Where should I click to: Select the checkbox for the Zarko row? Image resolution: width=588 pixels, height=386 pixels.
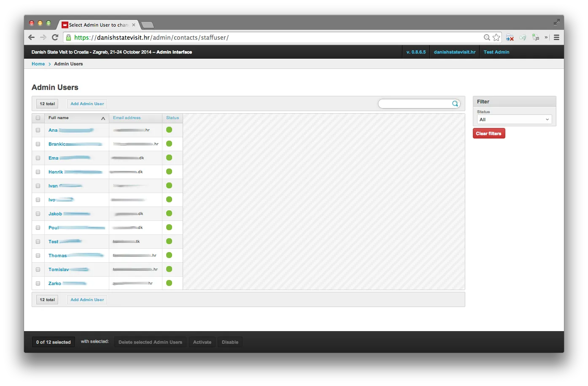[x=38, y=283]
